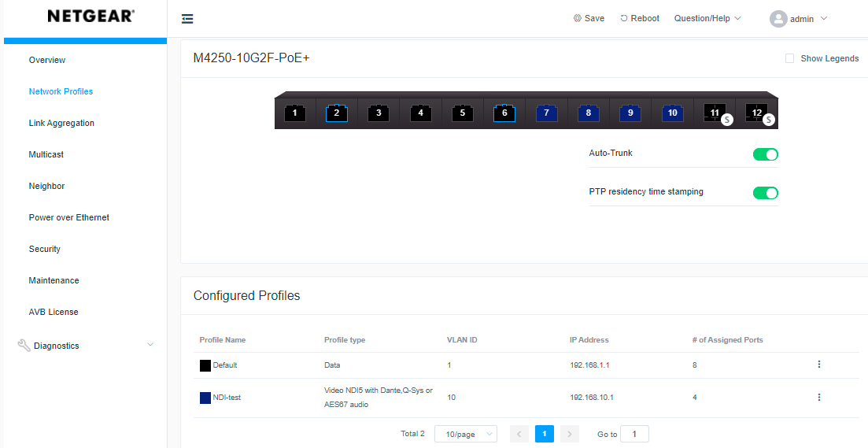Image resolution: width=868 pixels, height=448 pixels.
Task: Click the blue NDI-test profile color swatch
Action: 205,398
